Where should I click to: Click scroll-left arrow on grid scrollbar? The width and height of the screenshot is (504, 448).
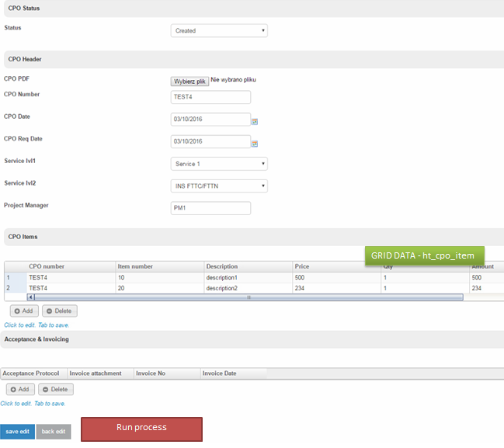click(31, 297)
